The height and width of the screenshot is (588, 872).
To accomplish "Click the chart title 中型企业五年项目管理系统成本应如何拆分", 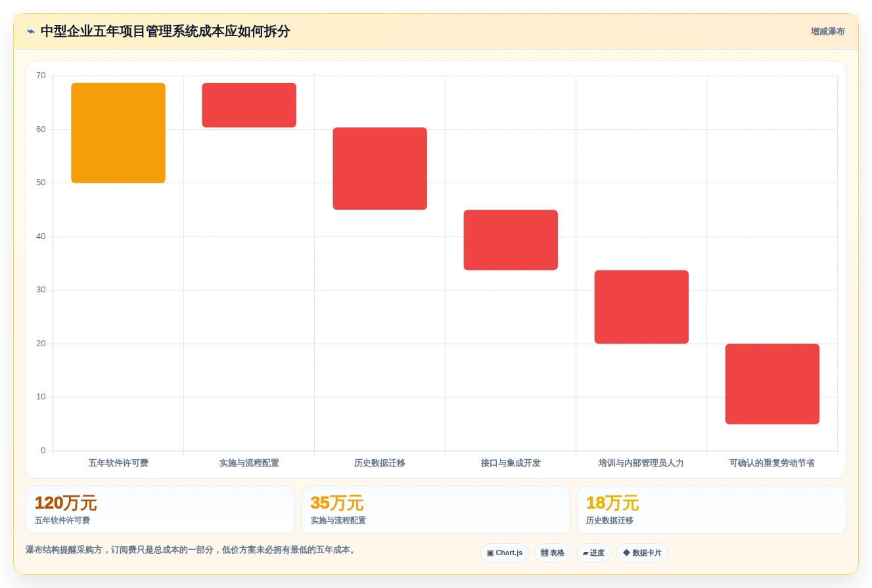I will point(165,32).
